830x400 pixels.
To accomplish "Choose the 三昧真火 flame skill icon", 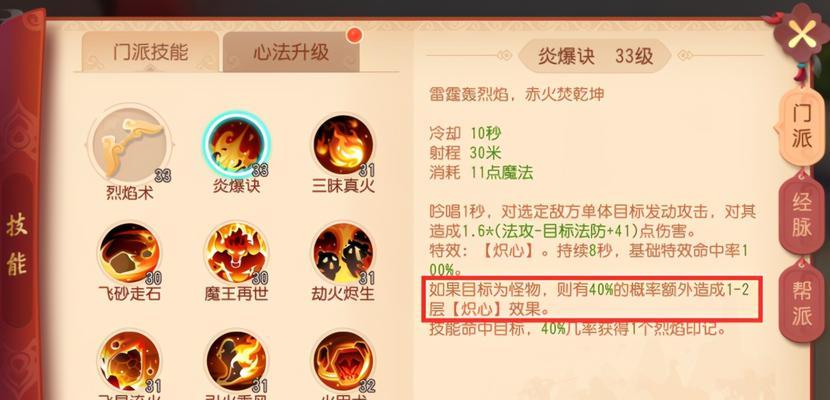I will 342,145.
